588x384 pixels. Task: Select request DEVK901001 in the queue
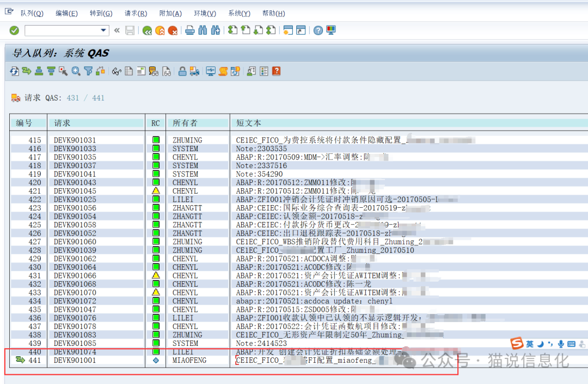point(75,360)
